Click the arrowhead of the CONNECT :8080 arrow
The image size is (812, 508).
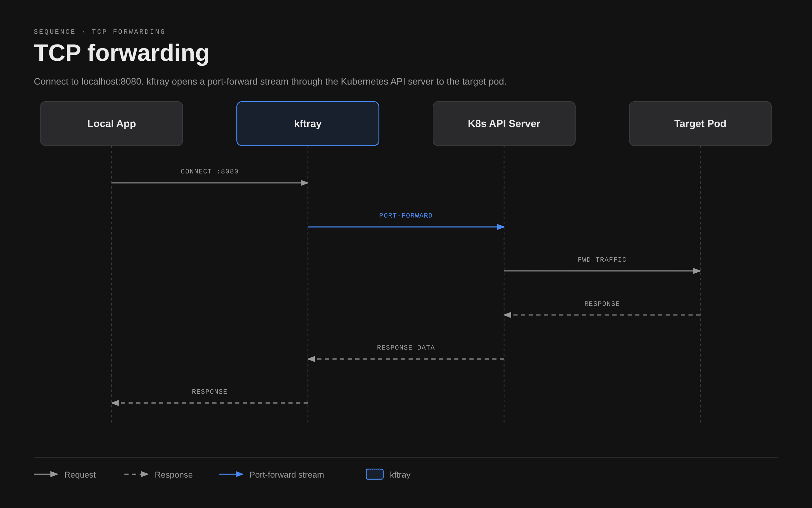pos(305,183)
